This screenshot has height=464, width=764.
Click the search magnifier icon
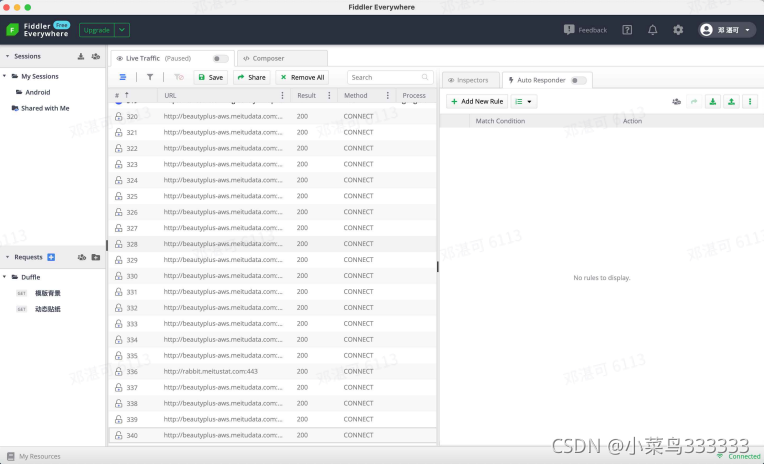click(x=425, y=77)
